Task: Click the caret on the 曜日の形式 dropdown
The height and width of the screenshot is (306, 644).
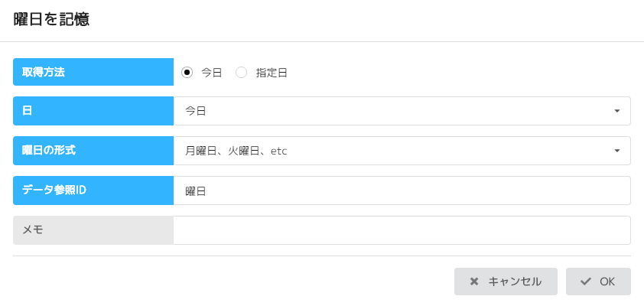Action: (617, 151)
